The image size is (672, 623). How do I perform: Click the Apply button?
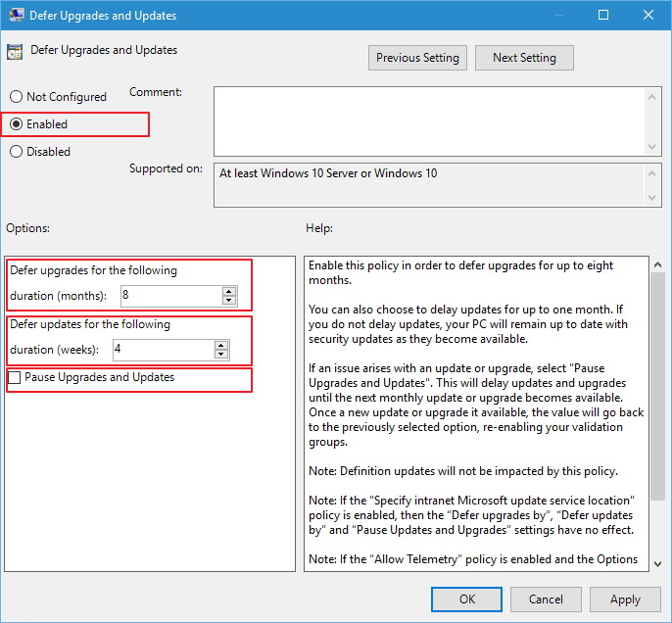pos(625,599)
